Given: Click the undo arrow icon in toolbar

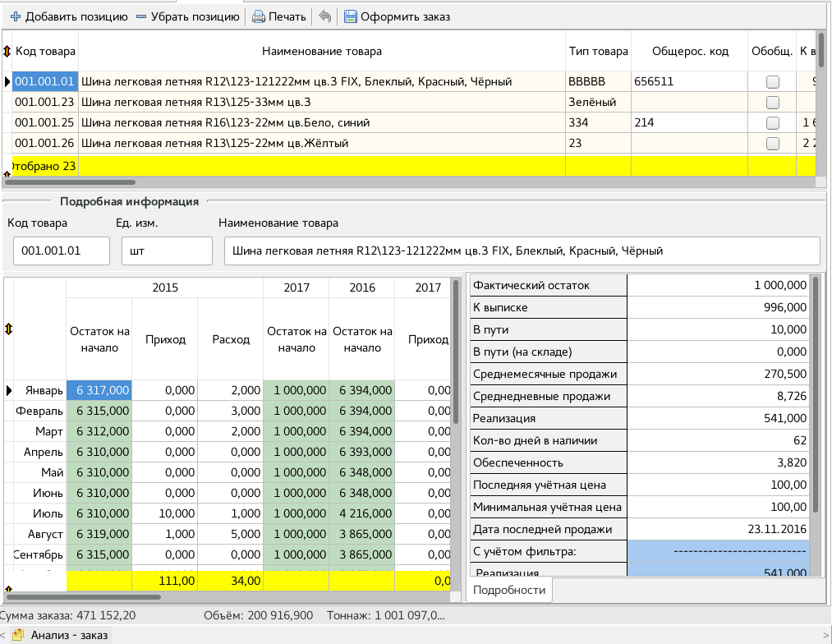Looking at the screenshot, I should point(324,16).
